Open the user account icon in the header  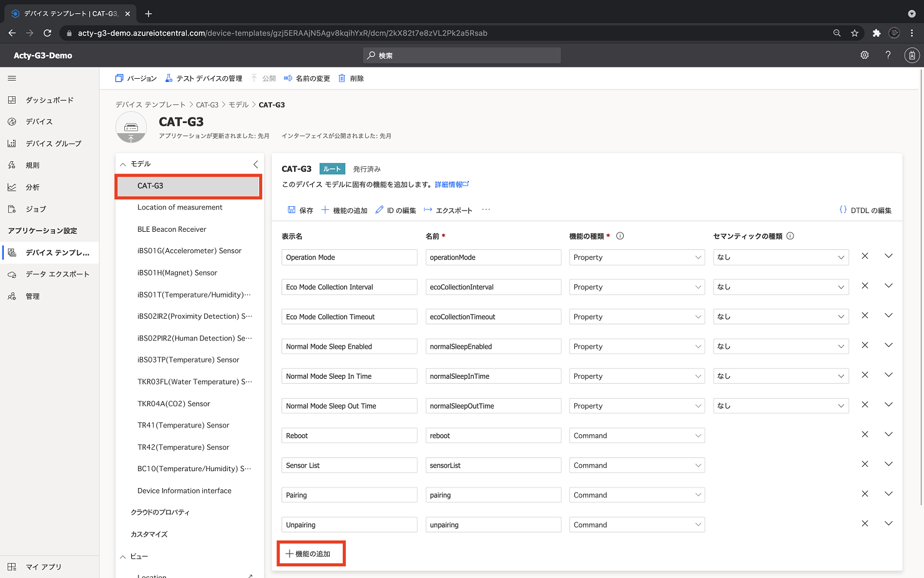pyautogui.click(x=912, y=55)
